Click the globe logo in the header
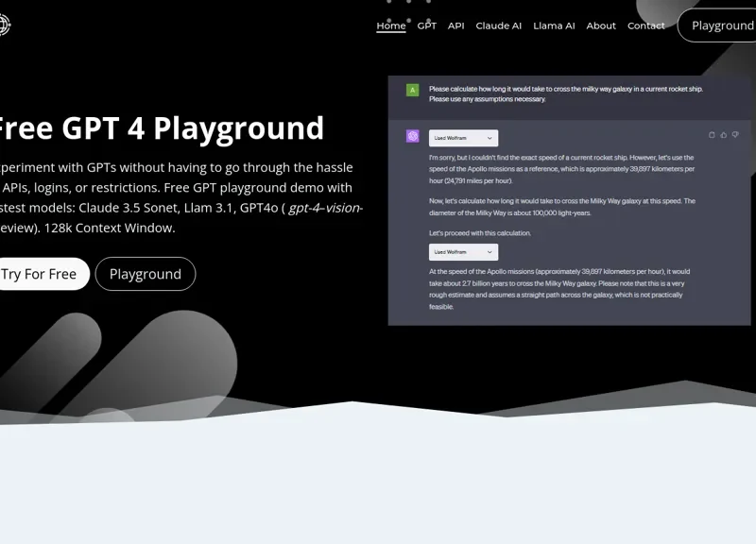Screen dimensions: 756x544 (x=4, y=25)
